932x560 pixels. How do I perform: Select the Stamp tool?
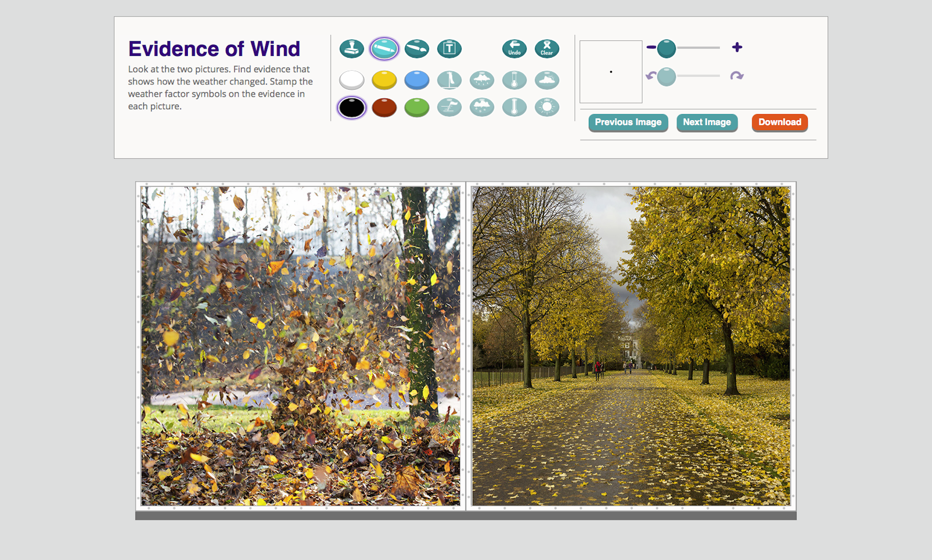tap(351, 49)
